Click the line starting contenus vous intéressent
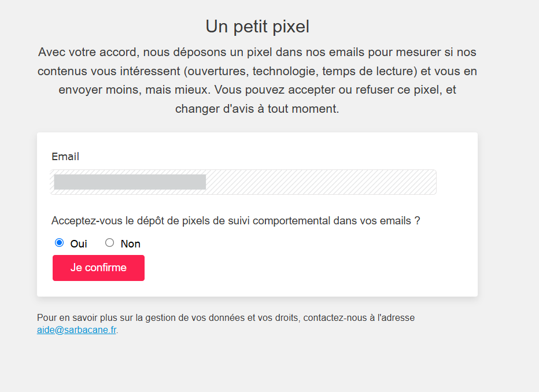Screen dimensions: 539x392 coord(257,71)
